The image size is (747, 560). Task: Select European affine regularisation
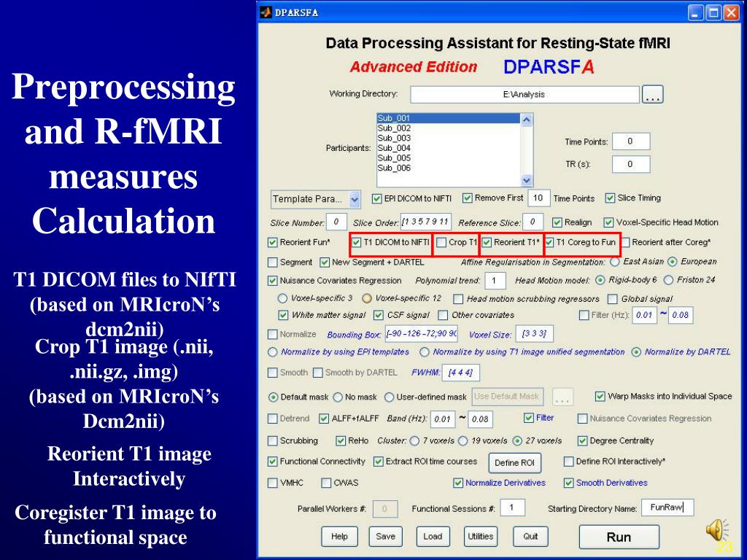672,262
